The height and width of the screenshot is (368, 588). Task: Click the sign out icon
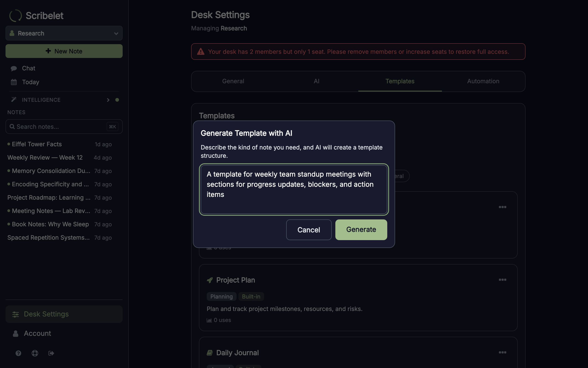(x=51, y=353)
